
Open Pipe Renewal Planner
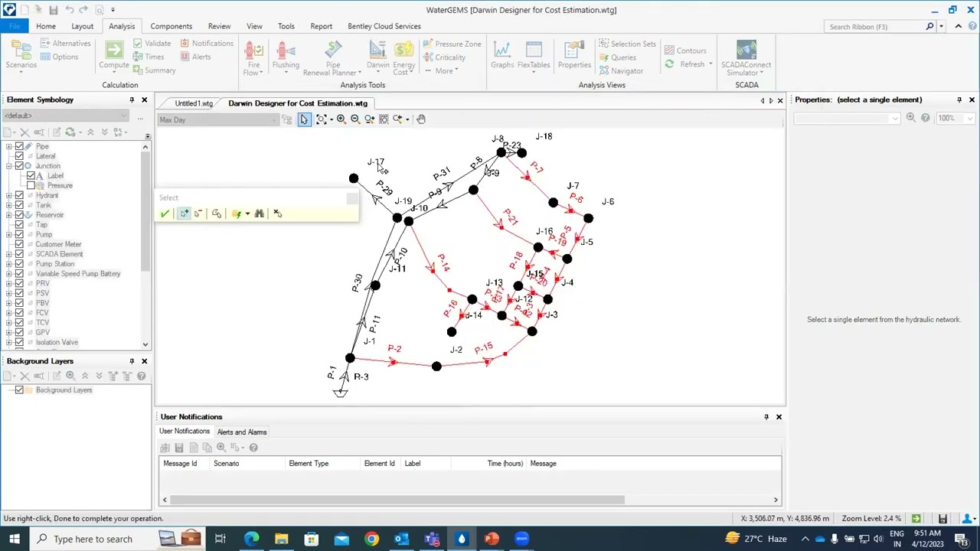[x=333, y=57]
